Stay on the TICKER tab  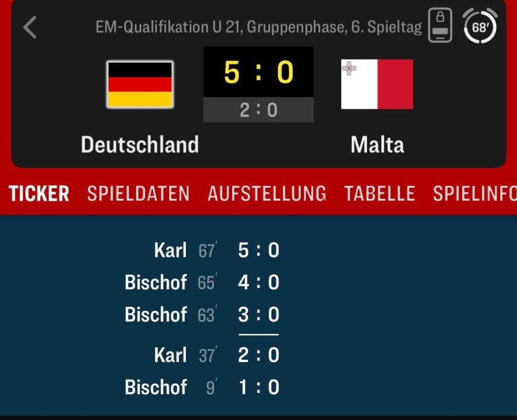pyautogui.click(x=38, y=193)
